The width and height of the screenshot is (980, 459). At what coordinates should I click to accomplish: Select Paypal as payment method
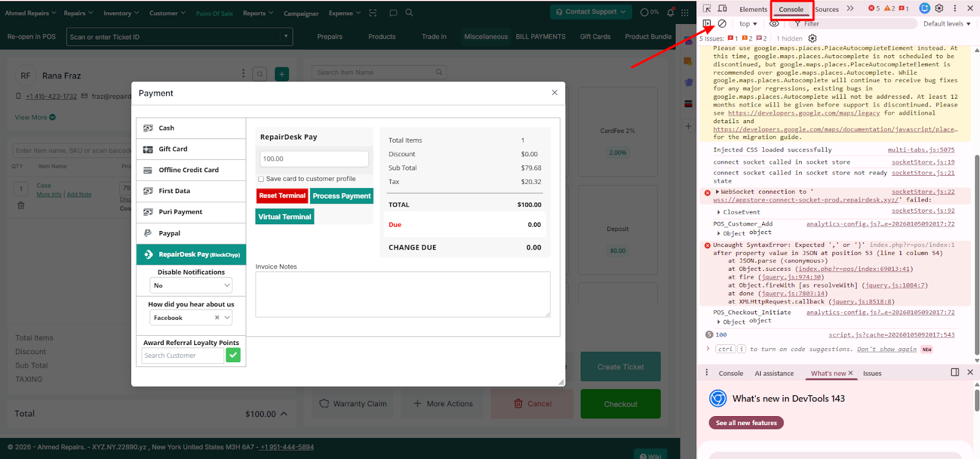click(x=191, y=233)
